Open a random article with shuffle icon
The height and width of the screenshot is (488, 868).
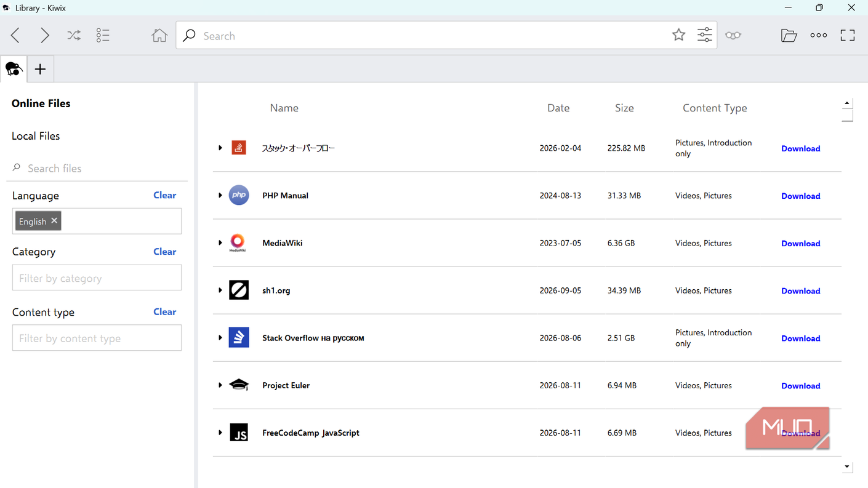(74, 36)
